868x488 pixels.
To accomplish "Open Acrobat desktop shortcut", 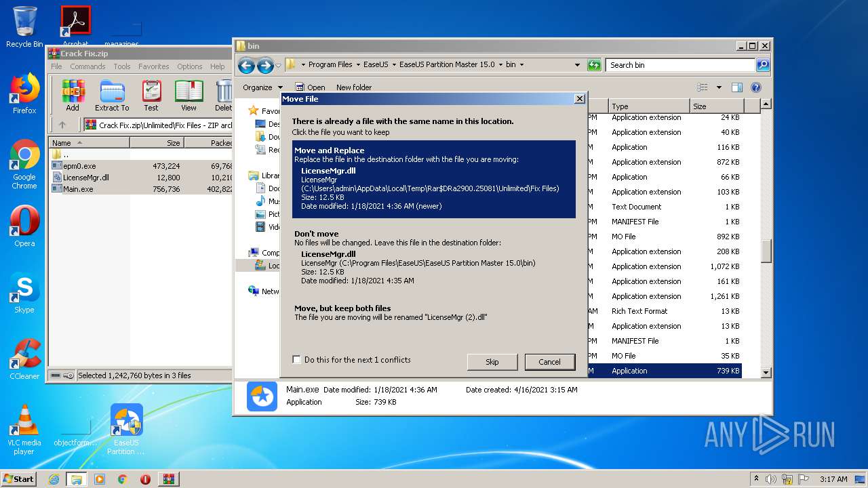I will coord(75,27).
